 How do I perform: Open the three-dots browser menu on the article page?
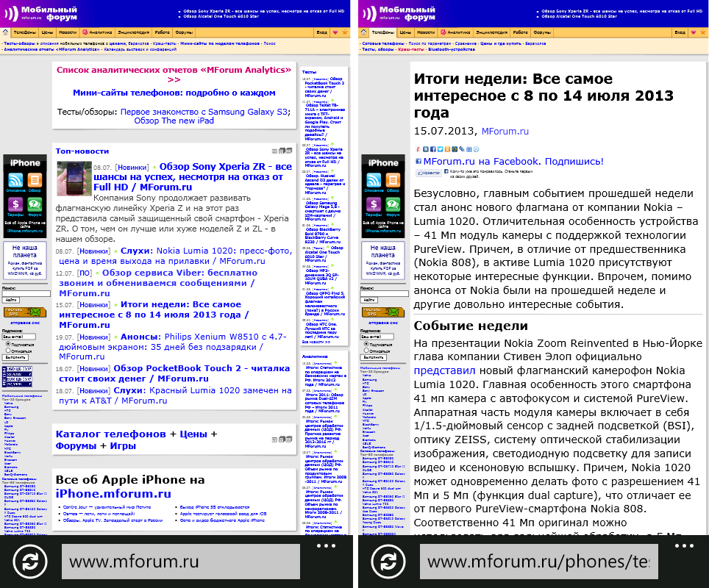[684, 546]
